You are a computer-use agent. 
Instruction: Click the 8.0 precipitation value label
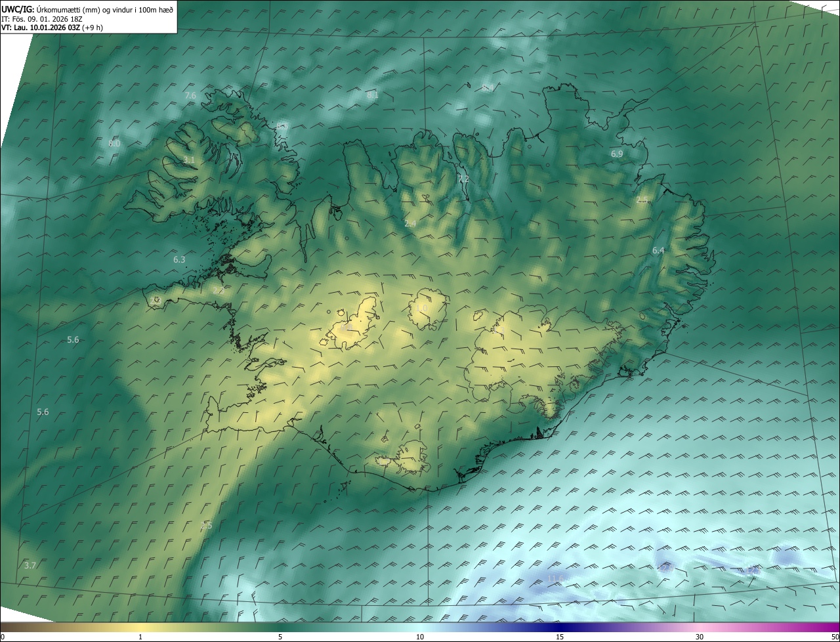pyautogui.click(x=114, y=143)
